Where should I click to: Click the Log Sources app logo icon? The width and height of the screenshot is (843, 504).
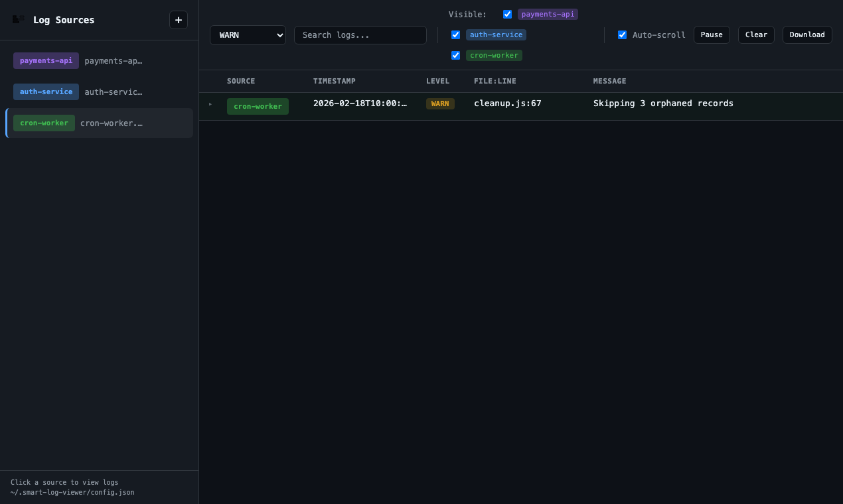click(17, 19)
